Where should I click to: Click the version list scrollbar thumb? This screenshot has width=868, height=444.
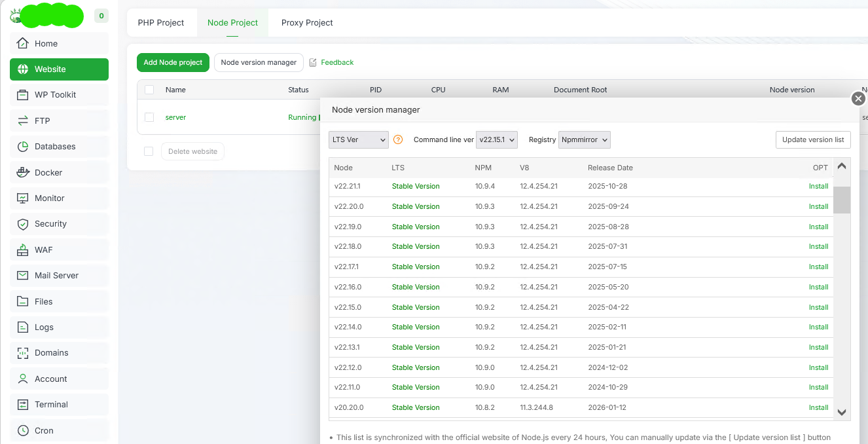click(x=842, y=200)
